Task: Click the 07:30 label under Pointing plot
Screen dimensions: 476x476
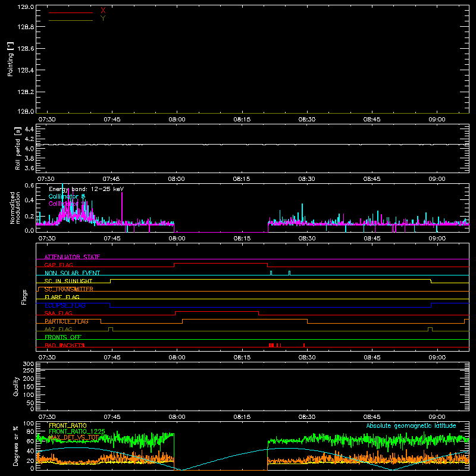Action: pyautogui.click(x=47, y=120)
